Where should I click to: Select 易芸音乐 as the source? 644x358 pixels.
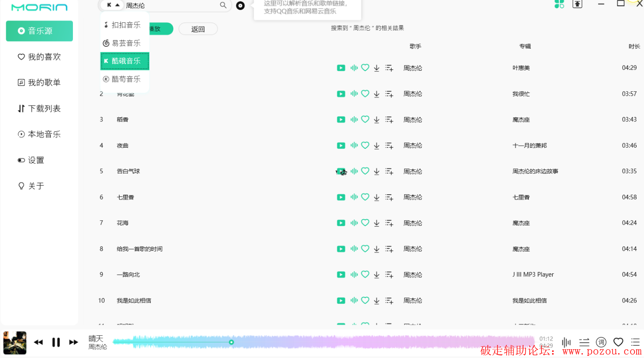pyautogui.click(x=125, y=43)
